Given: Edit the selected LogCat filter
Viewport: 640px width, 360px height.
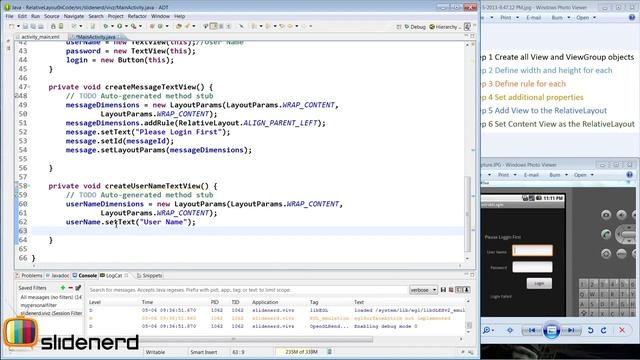Looking at the screenshot, I should point(78,288).
